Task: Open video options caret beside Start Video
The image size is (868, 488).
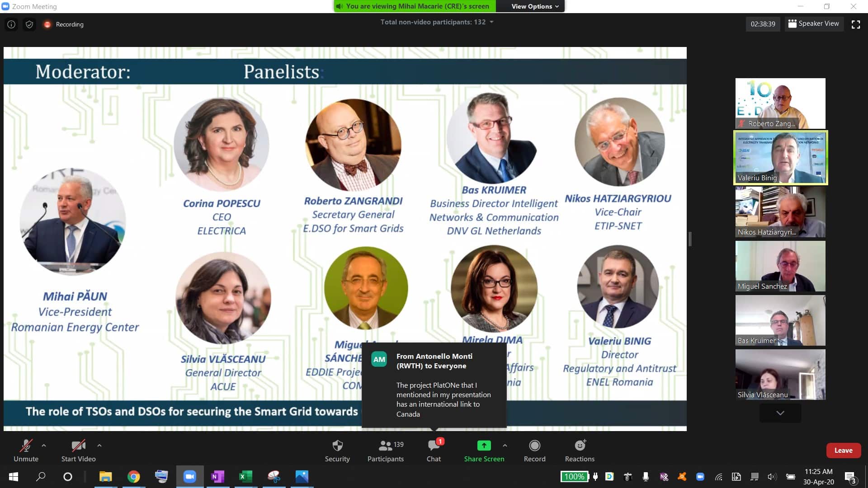Action: click(x=99, y=446)
